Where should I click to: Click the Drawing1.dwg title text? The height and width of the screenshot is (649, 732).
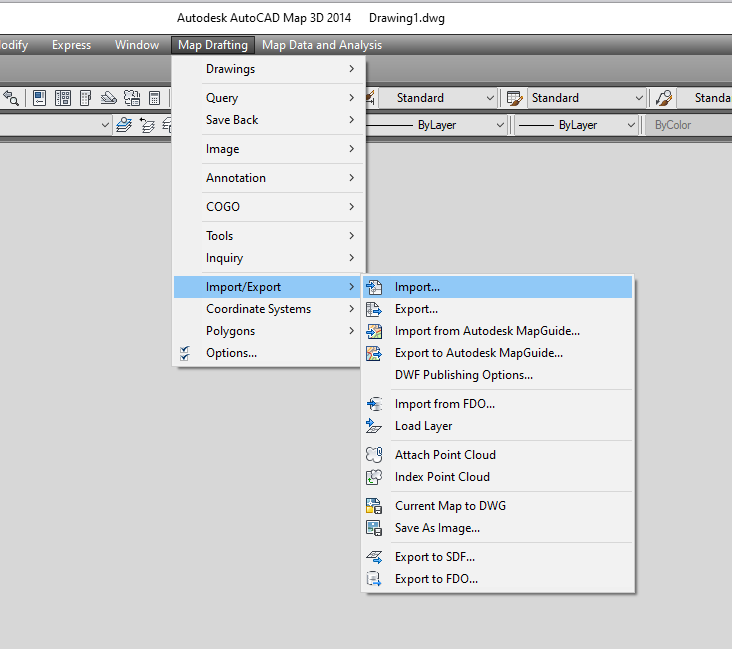pos(407,18)
